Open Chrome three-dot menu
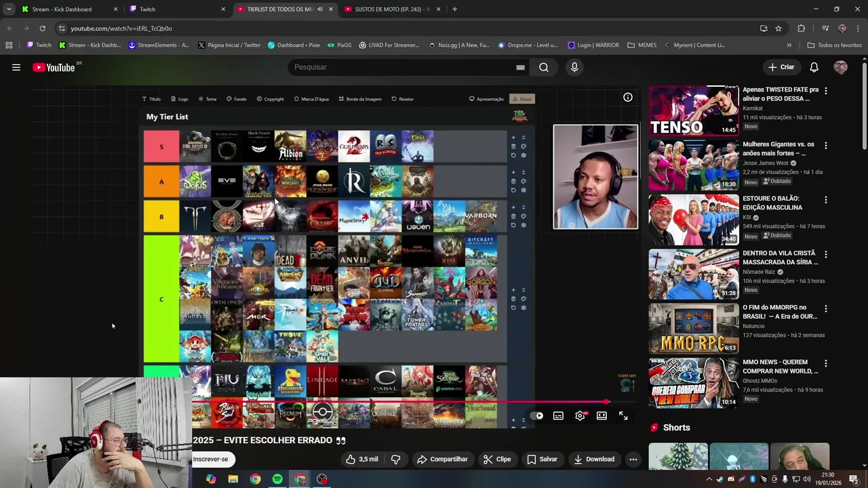The height and width of the screenshot is (488, 868). click(x=857, y=28)
